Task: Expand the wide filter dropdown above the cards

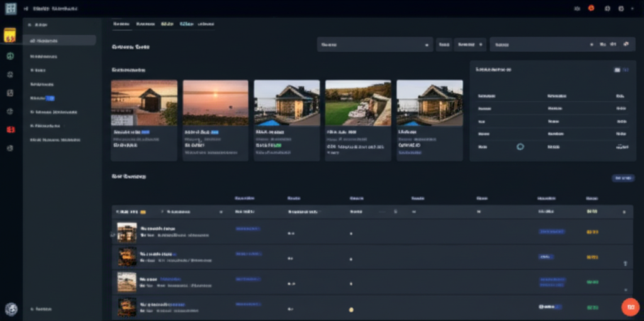Action: point(375,45)
